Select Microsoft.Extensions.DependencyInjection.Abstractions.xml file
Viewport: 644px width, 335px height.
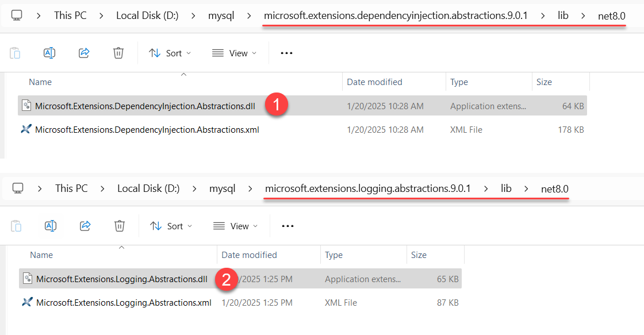147,130
